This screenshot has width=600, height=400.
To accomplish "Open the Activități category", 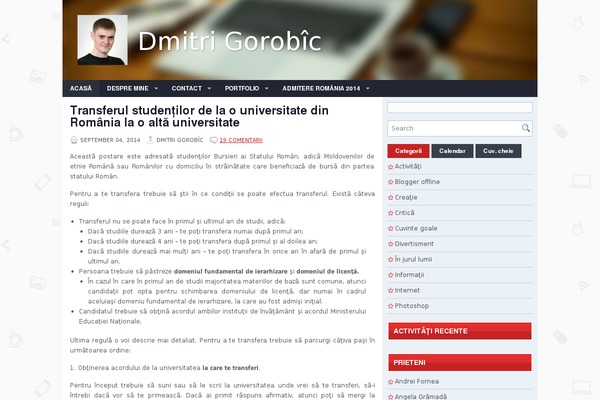I will 408,167.
